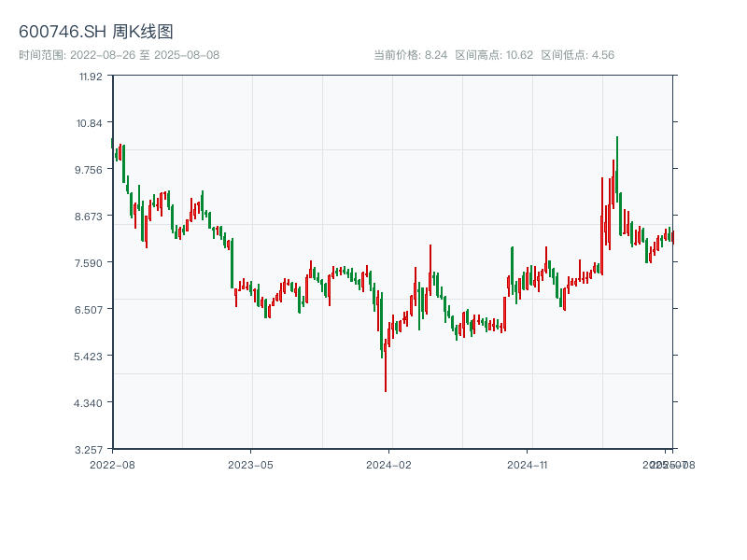Click the 11.92 y-axis label

point(91,77)
